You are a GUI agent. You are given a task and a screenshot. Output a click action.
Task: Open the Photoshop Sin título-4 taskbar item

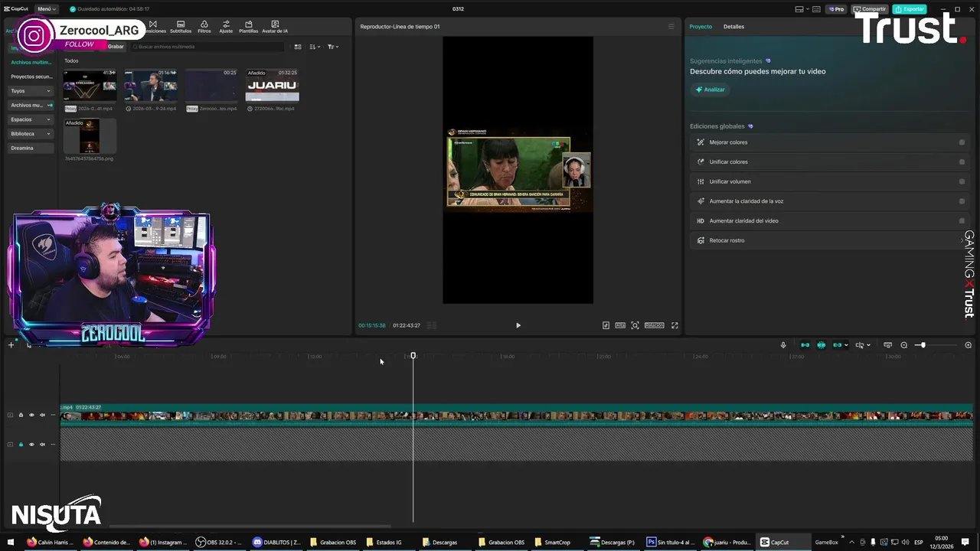coord(670,542)
